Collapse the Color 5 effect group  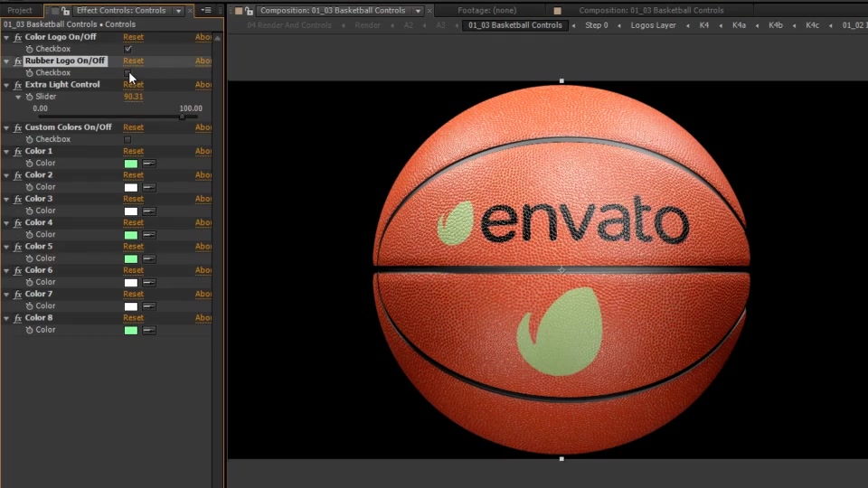(6, 246)
